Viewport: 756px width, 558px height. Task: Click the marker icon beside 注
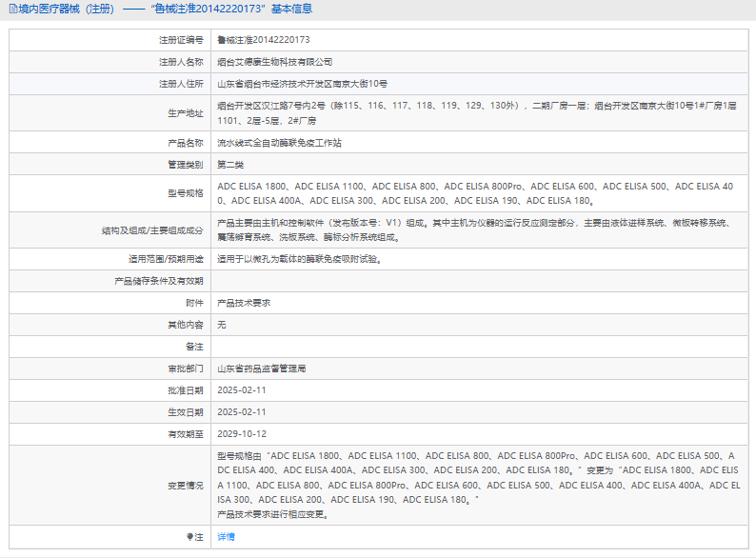click(189, 537)
